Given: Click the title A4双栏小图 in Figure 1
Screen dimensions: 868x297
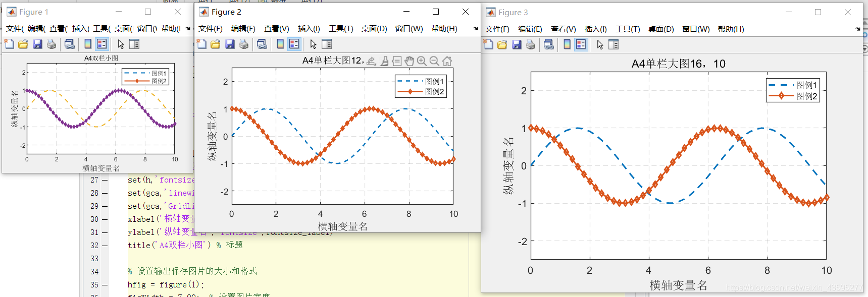Looking at the screenshot, I should 101,58.
